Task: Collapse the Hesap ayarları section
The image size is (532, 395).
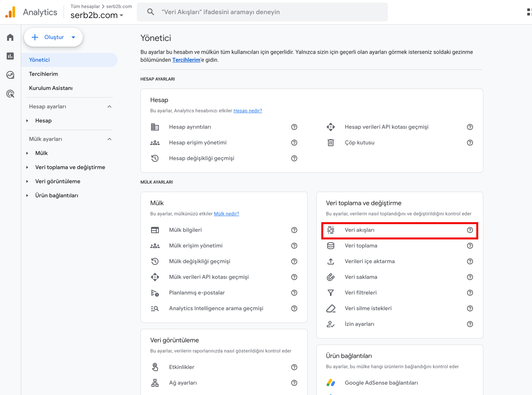Action: (109, 107)
